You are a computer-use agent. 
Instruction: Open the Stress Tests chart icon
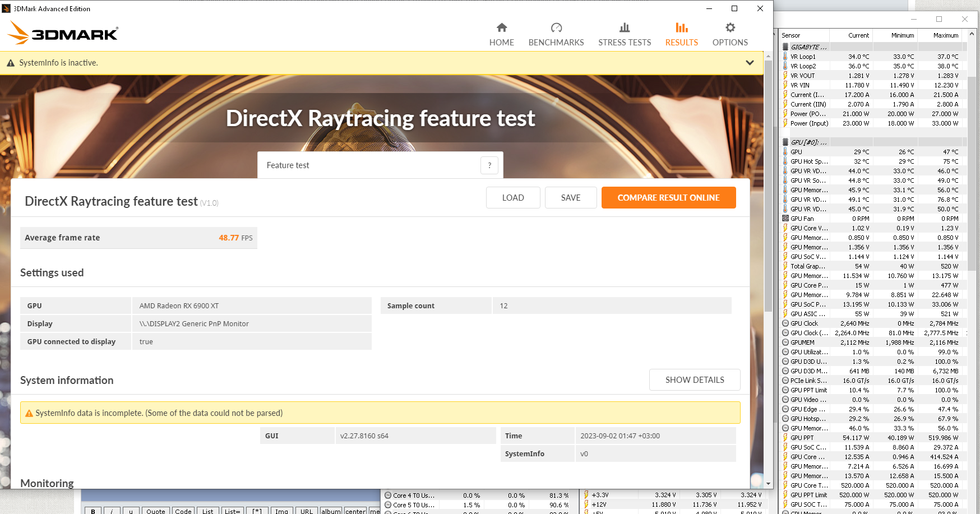point(625,27)
